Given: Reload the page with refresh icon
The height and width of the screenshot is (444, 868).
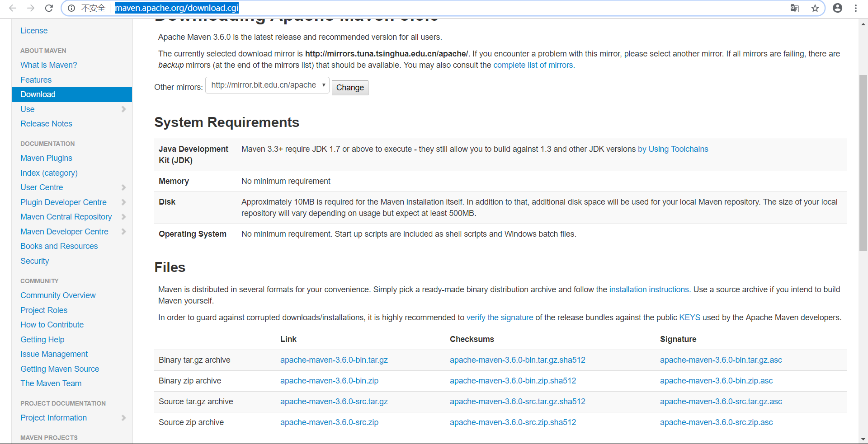Looking at the screenshot, I should 49,8.
